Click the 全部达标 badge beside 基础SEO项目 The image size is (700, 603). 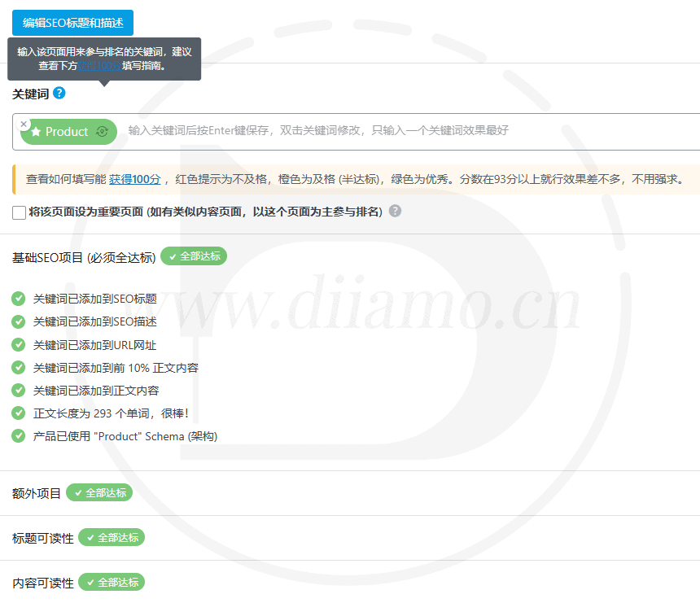[194, 256]
